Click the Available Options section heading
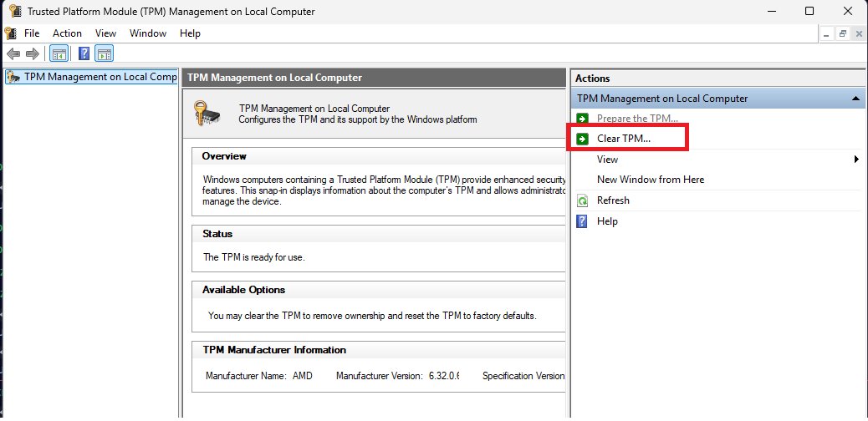 click(x=243, y=289)
